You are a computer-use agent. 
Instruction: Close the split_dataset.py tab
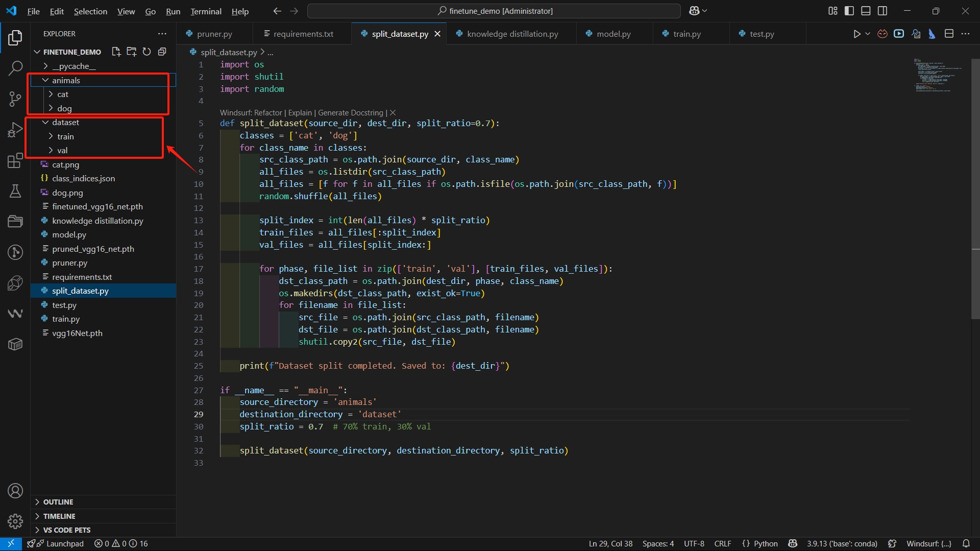click(437, 34)
